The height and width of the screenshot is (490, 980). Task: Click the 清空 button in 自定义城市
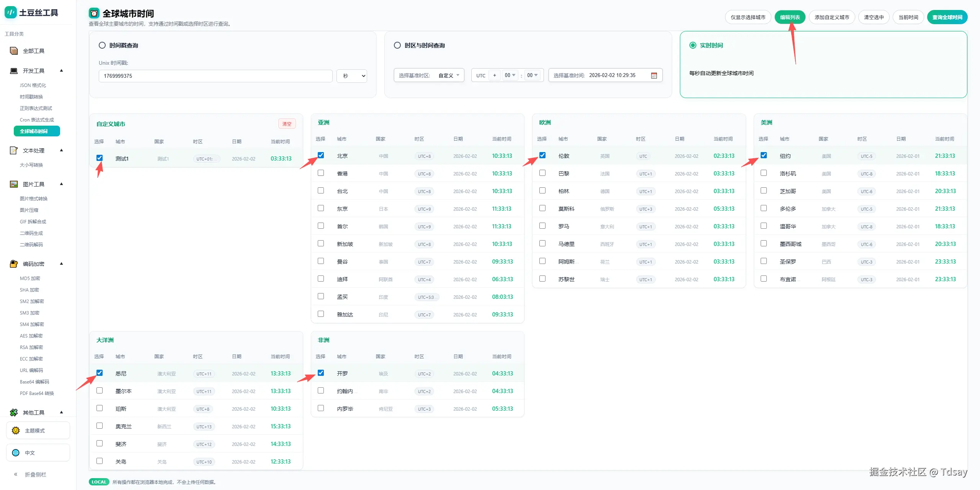287,124
